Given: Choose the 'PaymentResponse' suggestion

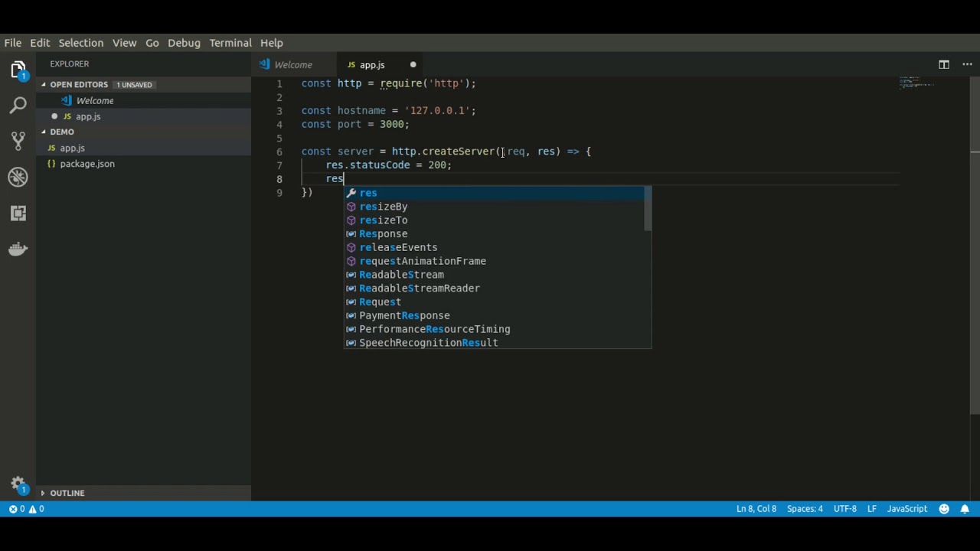Looking at the screenshot, I should point(495,315).
